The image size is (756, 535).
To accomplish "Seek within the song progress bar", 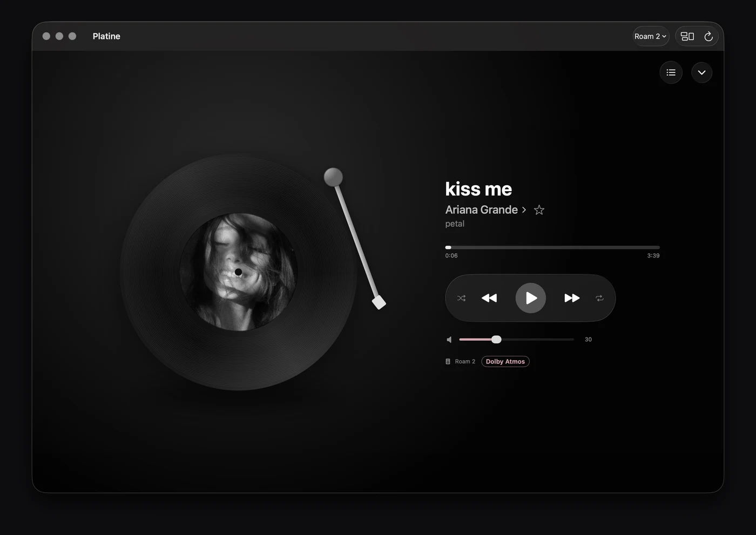I will point(552,247).
